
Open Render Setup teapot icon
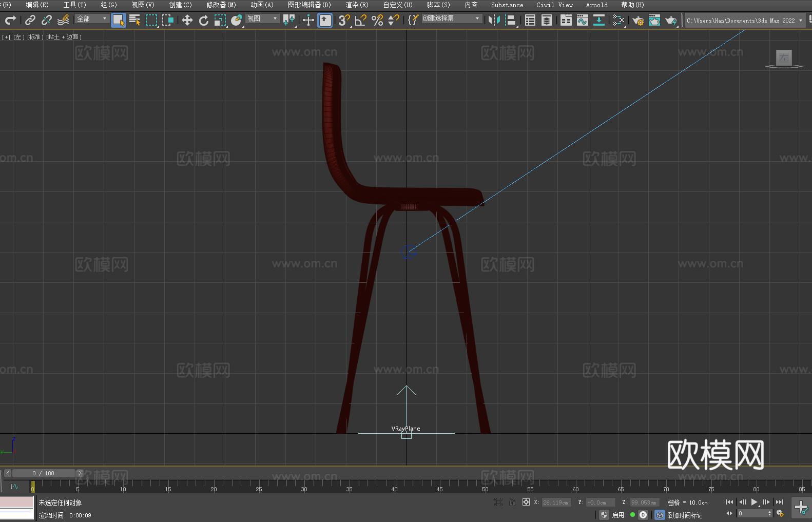click(x=638, y=20)
